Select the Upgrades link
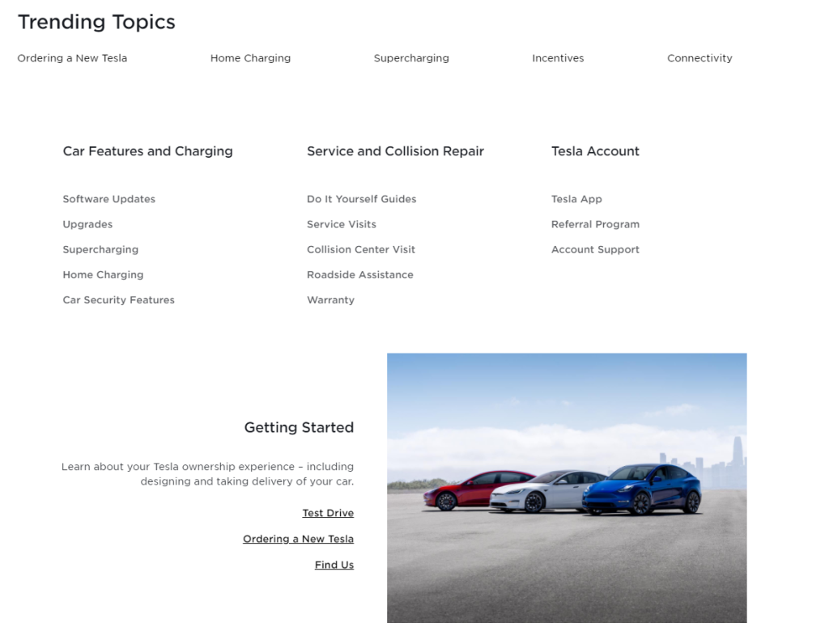 click(x=87, y=224)
